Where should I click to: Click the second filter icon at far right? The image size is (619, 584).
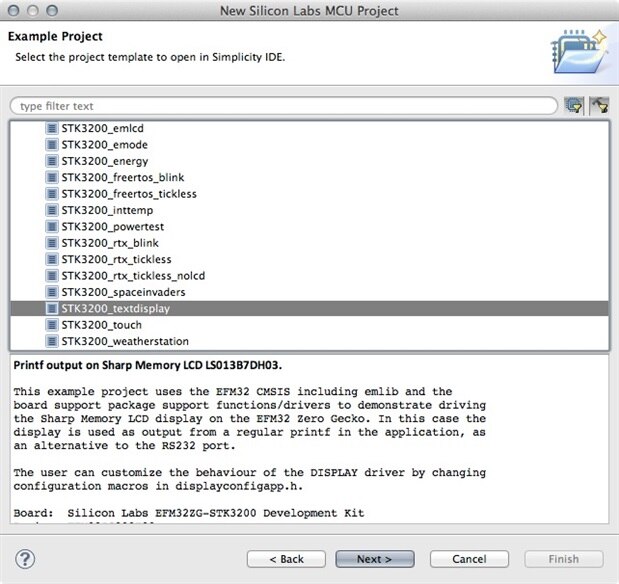(x=599, y=106)
